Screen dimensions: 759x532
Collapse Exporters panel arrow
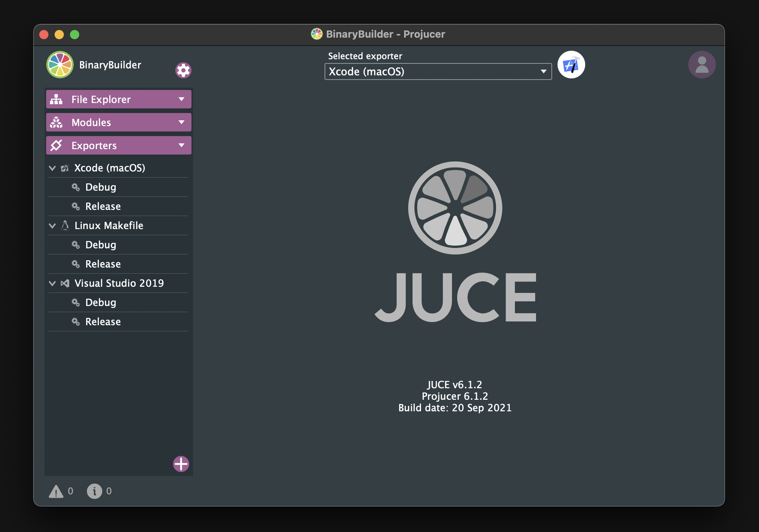pos(181,145)
